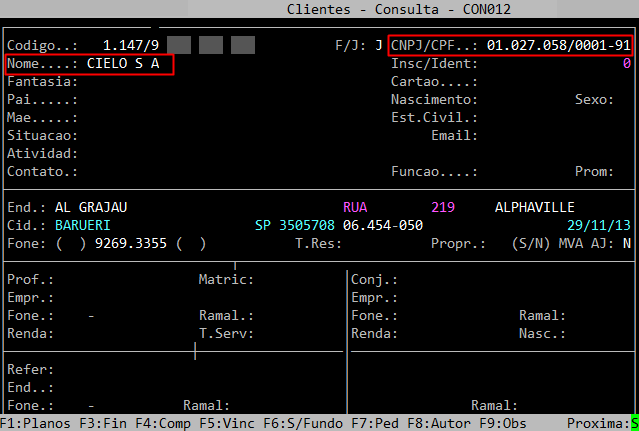This screenshot has height=431, width=639.
Task: Select the F4:Comp shortcut
Action: 163,423
